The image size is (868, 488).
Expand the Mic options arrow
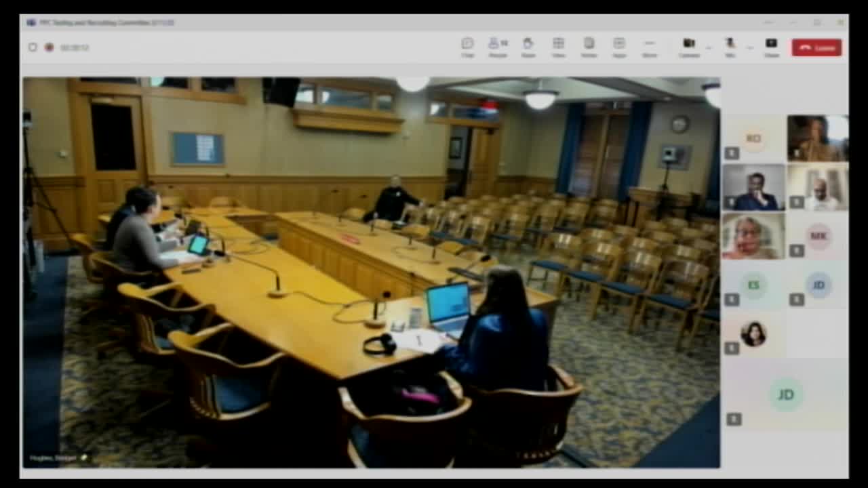pos(749,47)
